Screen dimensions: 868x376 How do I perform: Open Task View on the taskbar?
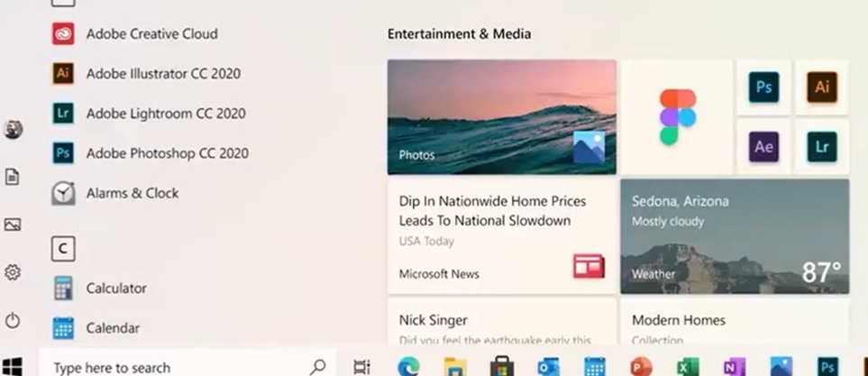(361, 367)
